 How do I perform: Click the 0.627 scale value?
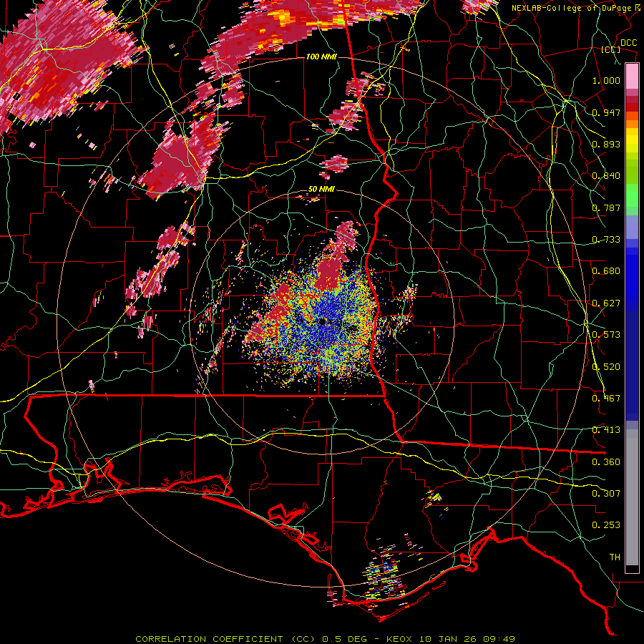[606, 303]
